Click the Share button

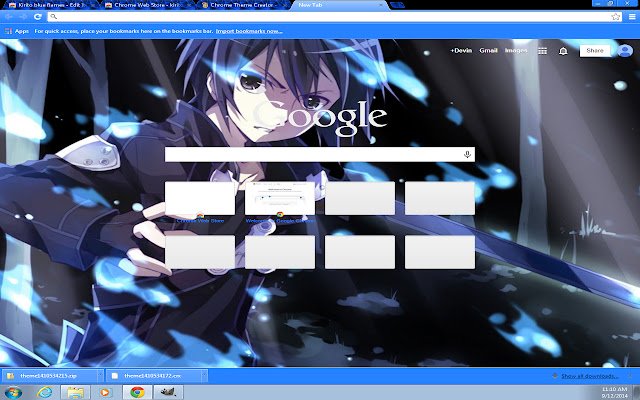point(595,51)
